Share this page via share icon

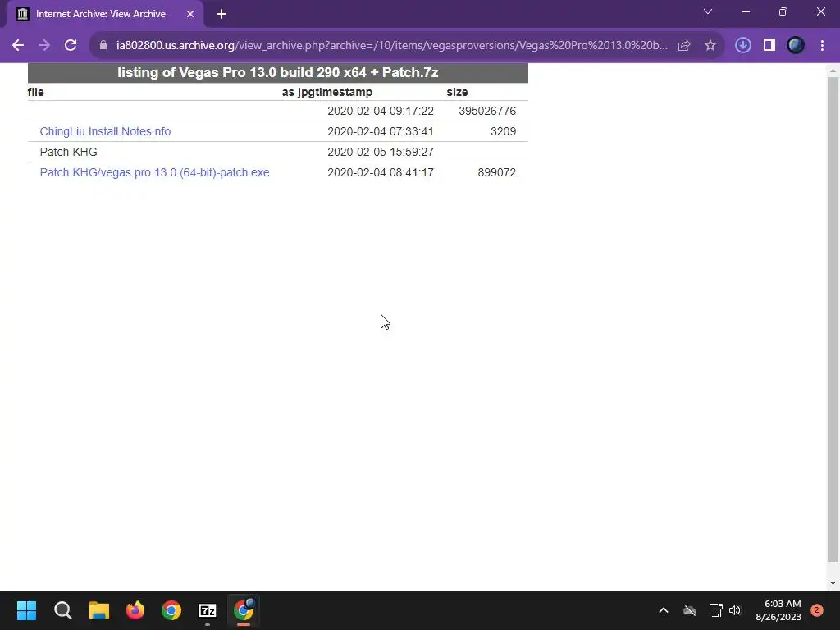684,46
